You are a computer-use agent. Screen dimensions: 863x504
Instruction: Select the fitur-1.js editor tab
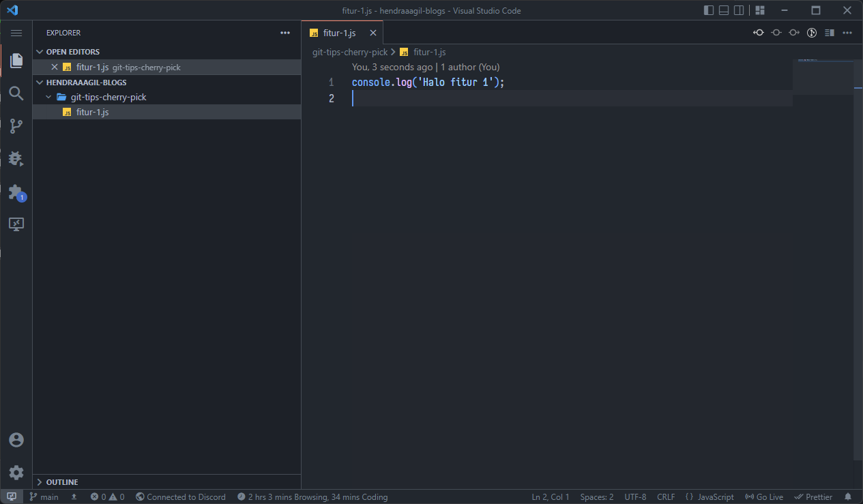tap(340, 32)
